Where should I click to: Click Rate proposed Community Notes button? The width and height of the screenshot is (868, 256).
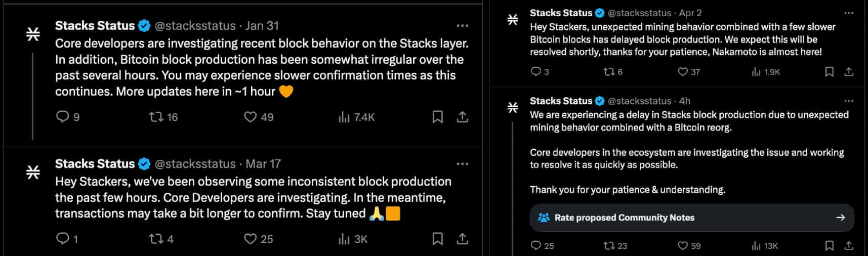coord(692,218)
